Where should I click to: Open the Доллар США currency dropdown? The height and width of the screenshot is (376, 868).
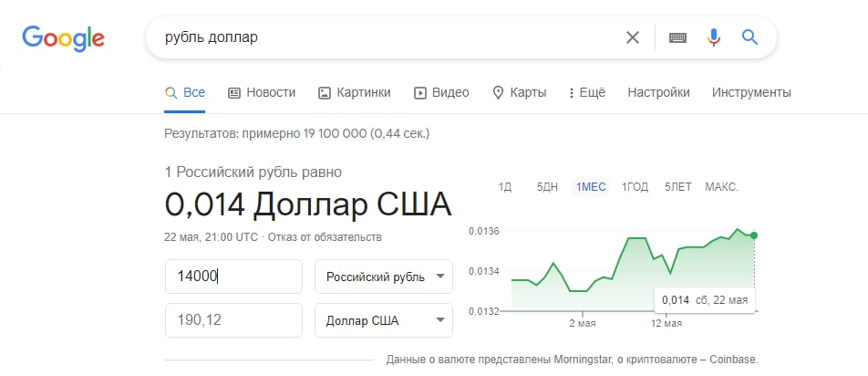[x=383, y=320]
